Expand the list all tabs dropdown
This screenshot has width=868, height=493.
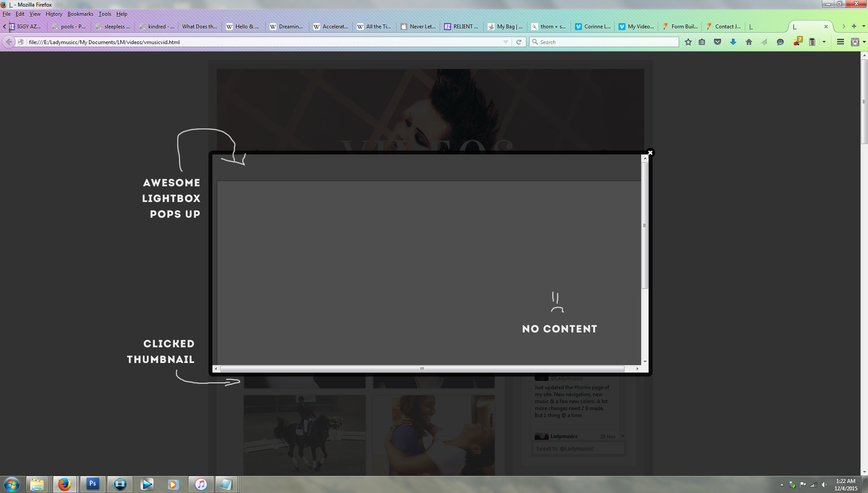coord(864,26)
